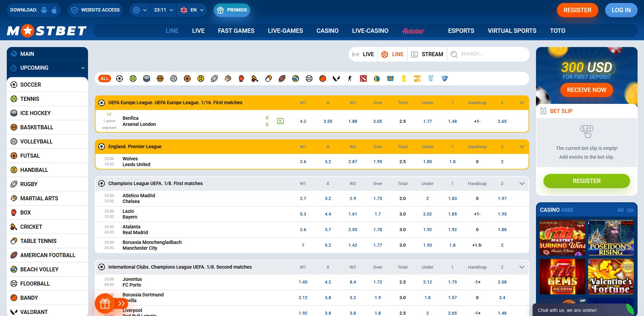Open the PROMOS button

click(x=232, y=10)
